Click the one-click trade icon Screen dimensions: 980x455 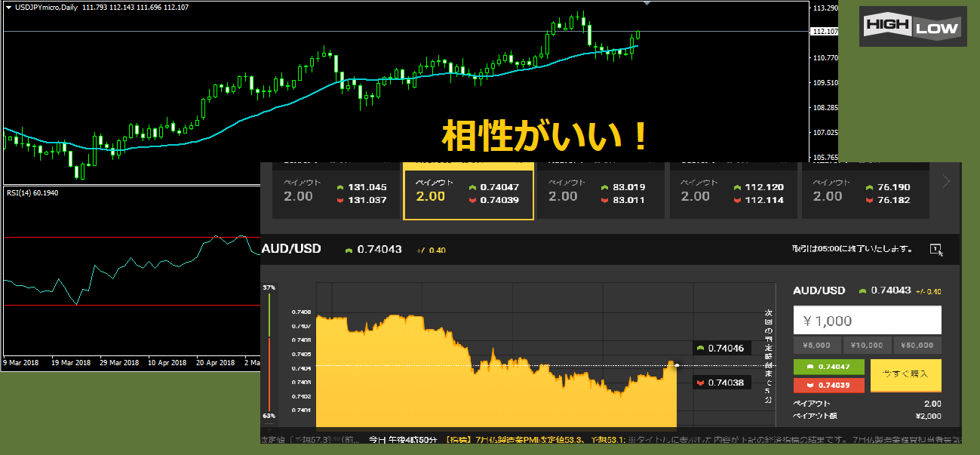(936, 249)
